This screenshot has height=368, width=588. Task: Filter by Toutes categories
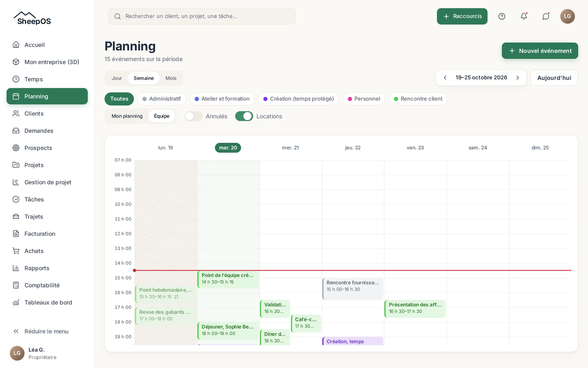[x=119, y=99]
